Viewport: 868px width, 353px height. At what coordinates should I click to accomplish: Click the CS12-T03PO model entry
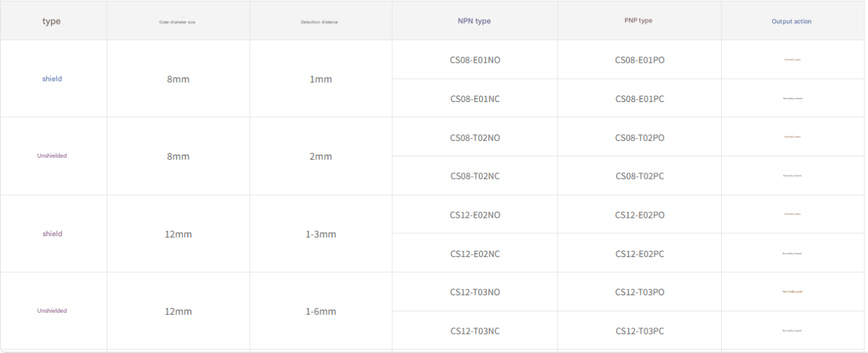click(x=639, y=292)
